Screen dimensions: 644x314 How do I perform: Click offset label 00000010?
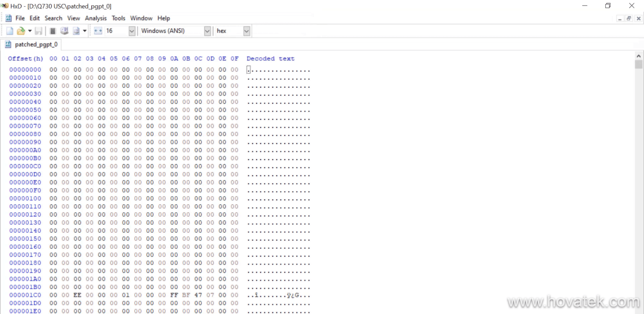25,78
